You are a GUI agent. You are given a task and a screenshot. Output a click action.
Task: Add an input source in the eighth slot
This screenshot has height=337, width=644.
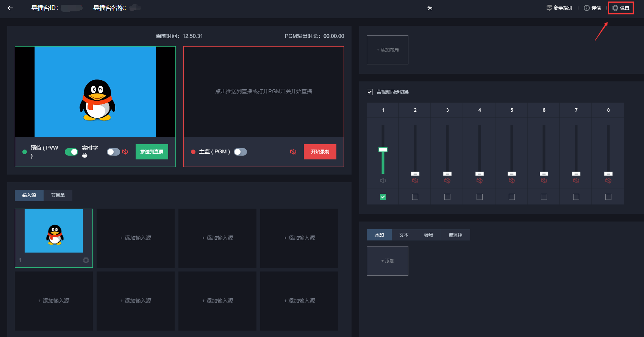tap(299, 301)
